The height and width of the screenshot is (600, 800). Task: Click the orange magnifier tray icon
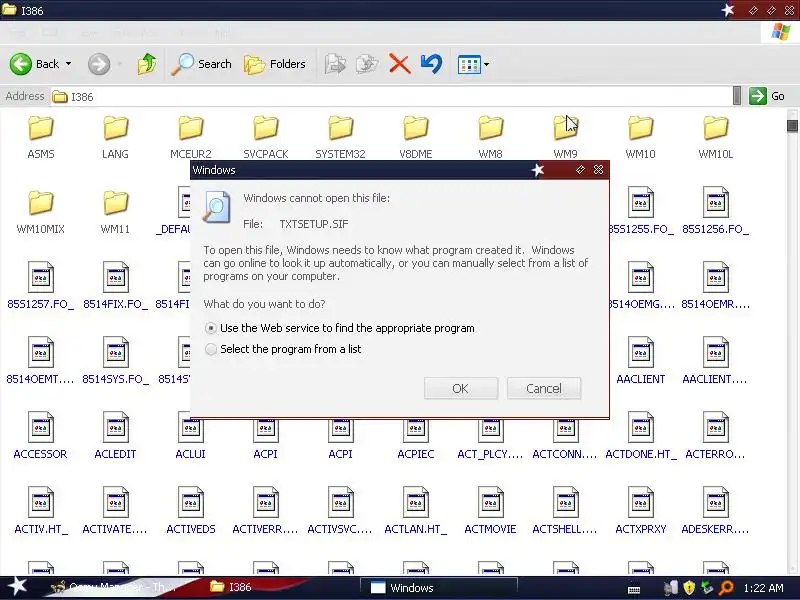tap(726, 588)
